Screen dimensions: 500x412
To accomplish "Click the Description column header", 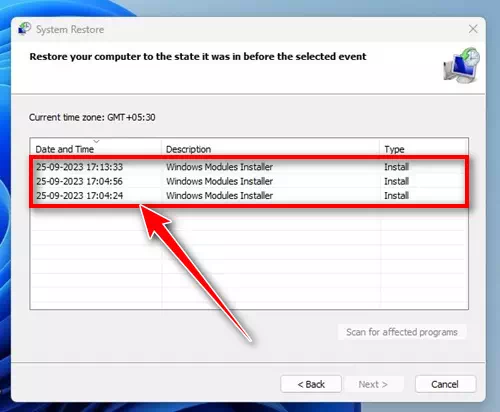I will tap(270, 149).
